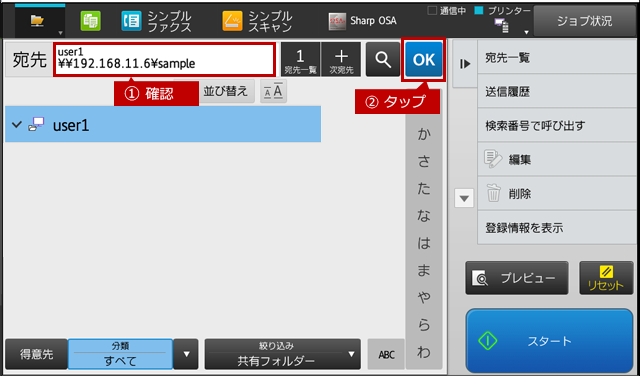
Task: Change the list text size icon
Action: [273, 91]
